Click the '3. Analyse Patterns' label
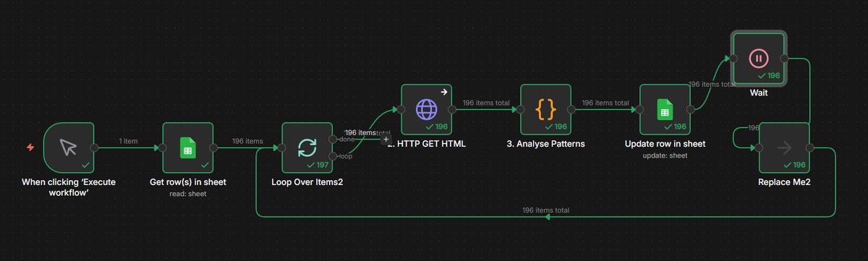Image resolution: width=868 pixels, height=261 pixels. point(545,144)
